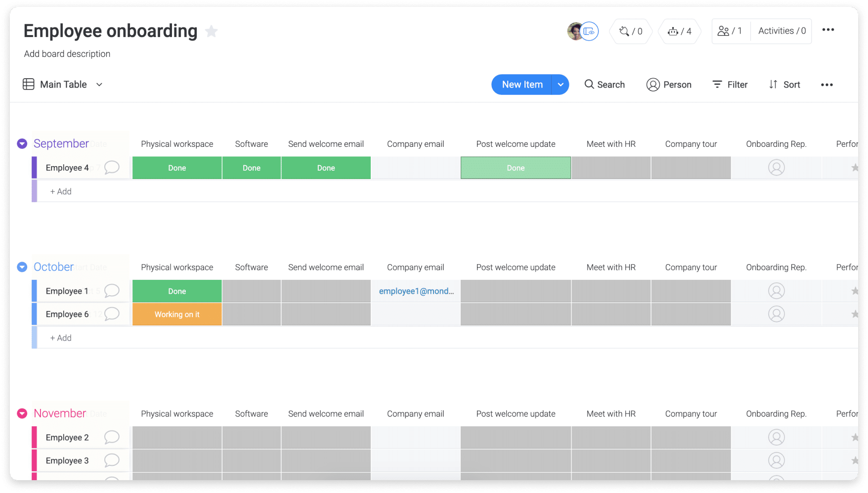The width and height of the screenshot is (868, 493).
Task: Sort the board items
Action: (x=784, y=85)
